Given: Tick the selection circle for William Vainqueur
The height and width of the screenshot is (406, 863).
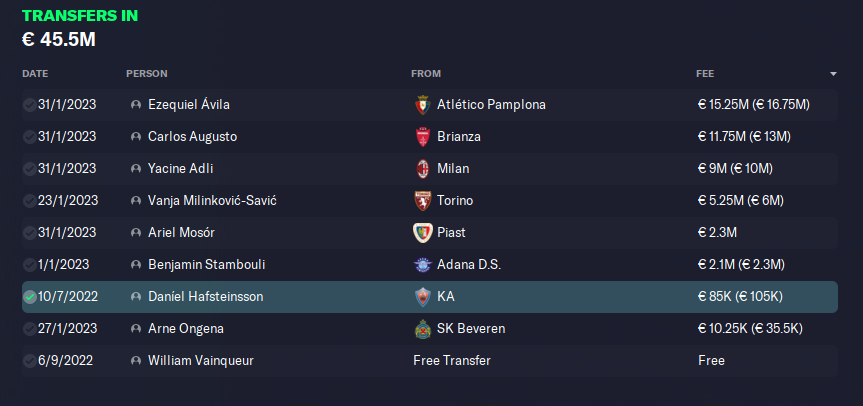Looking at the screenshot, I should (29, 361).
